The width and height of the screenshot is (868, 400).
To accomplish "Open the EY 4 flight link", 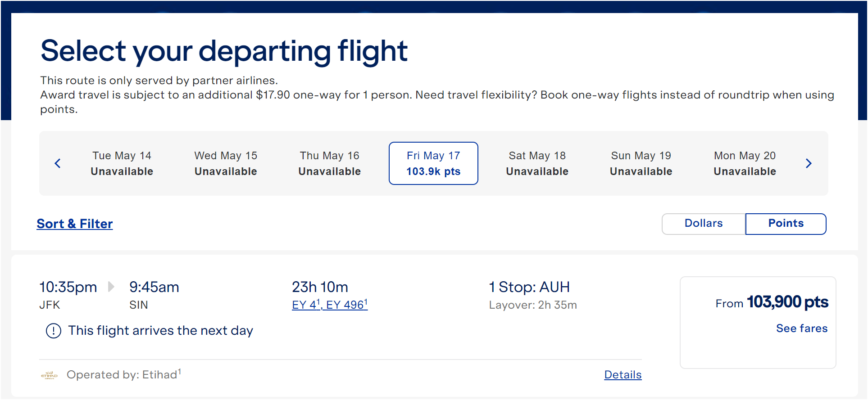I will tap(304, 305).
